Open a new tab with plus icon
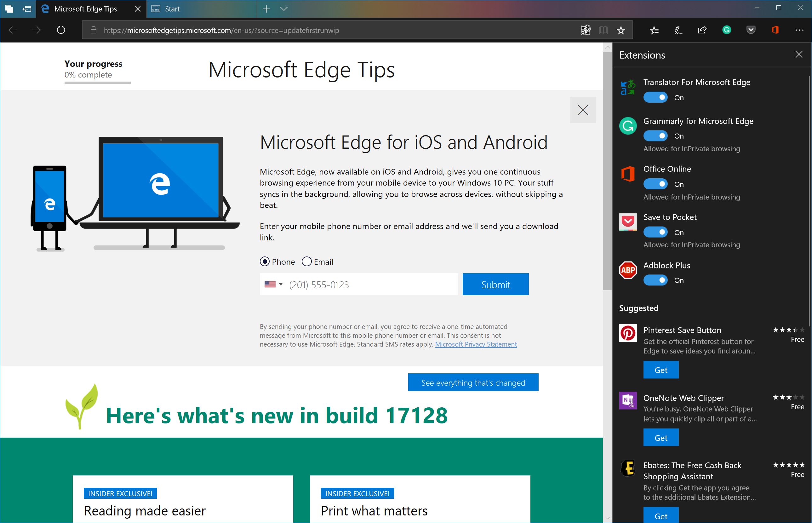This screenshot has height=523, width=812. pyautogui.click(x=266, y=9)
